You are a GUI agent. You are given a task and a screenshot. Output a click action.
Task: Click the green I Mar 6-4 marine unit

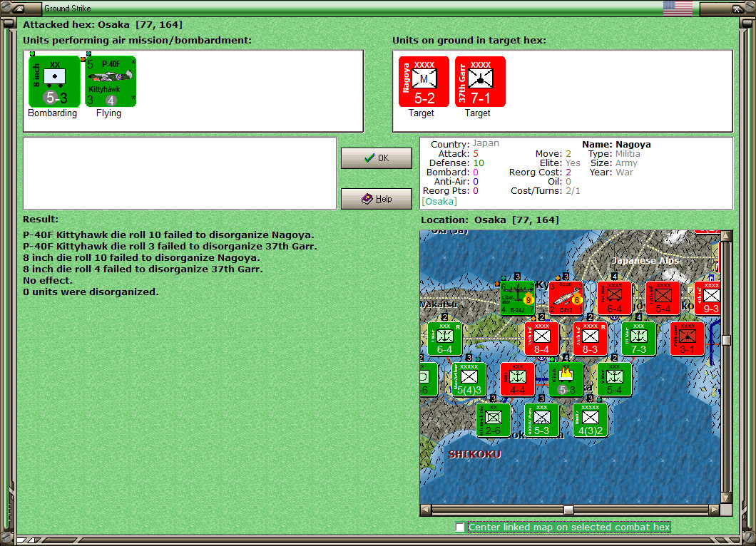coord(444,339)
